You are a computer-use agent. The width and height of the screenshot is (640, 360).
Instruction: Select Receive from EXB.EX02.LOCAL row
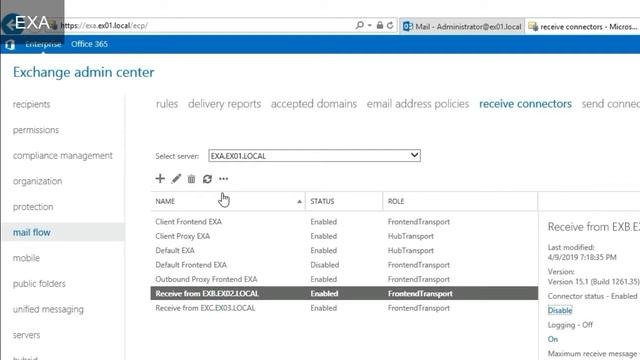[344, 293]
